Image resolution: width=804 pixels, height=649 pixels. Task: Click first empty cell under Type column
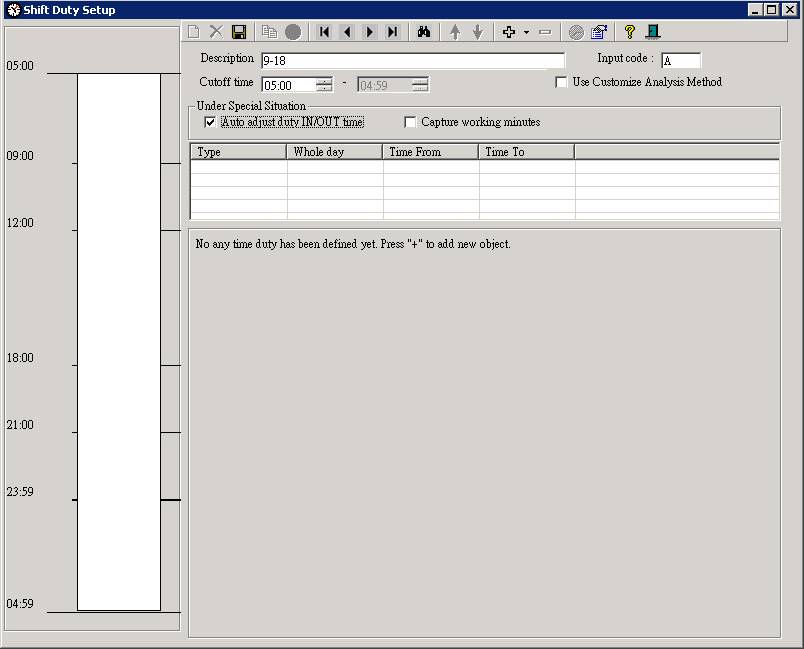(239, 167)
